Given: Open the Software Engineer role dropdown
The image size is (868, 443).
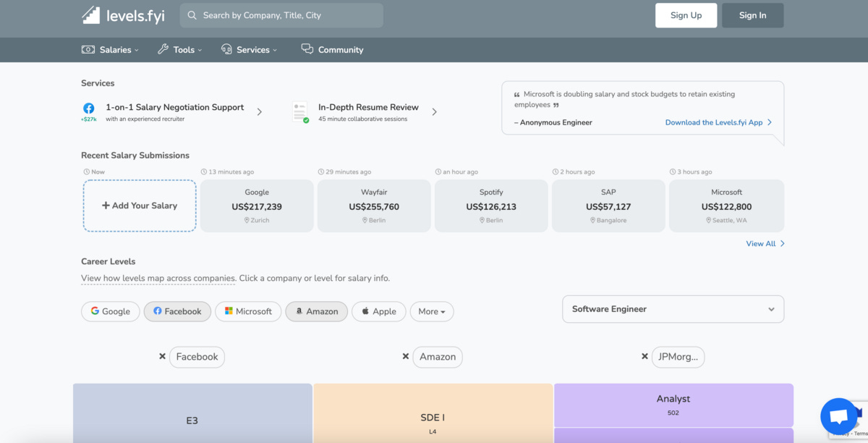Looking at the screenshot, I should (x=673, y=309).
